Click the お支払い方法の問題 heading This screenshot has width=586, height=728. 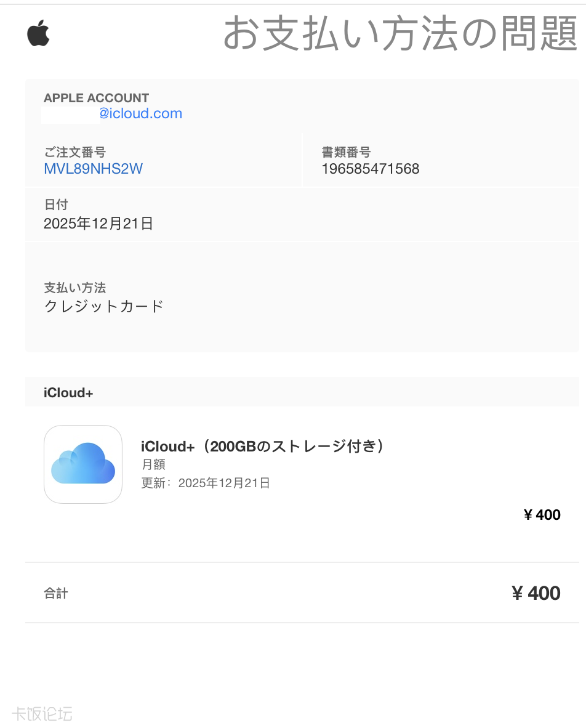[x=399, y=33]
